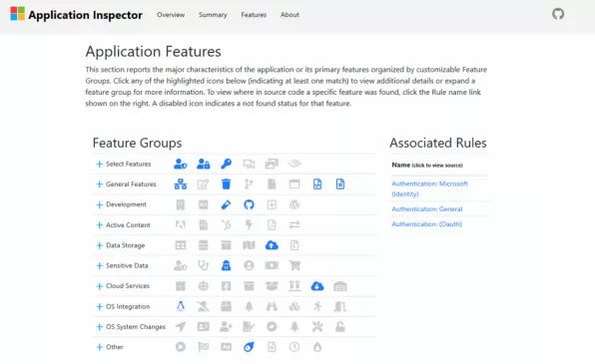This screenshot has width=595, height=364.
Task: Click the Linux penguin icon in OS Integration
Action: (x=181, y=306)
